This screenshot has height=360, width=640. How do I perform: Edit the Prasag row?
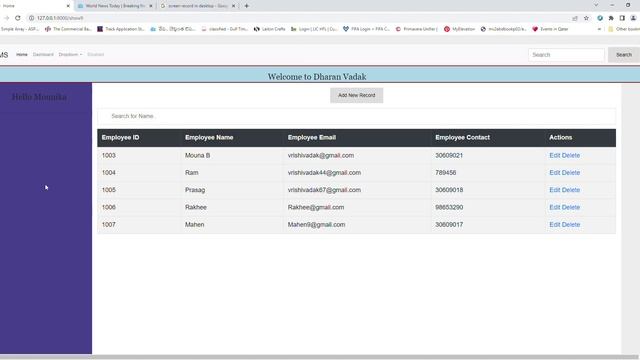coord(555,190)
